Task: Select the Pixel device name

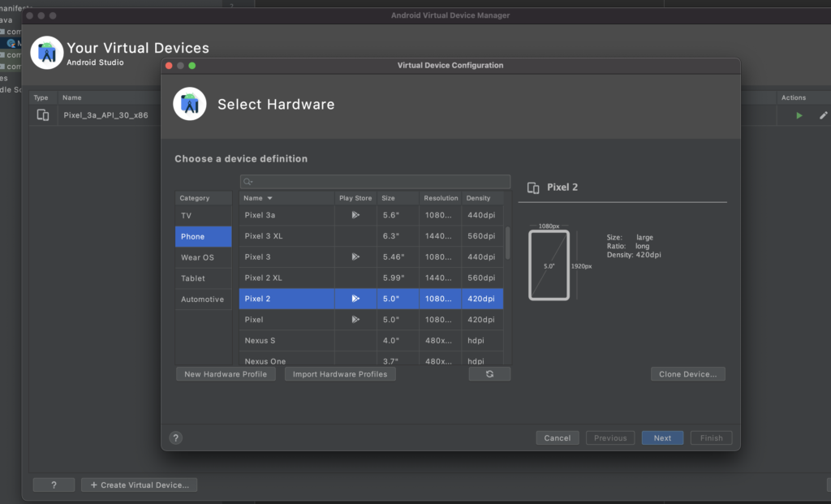Action: 254,320
